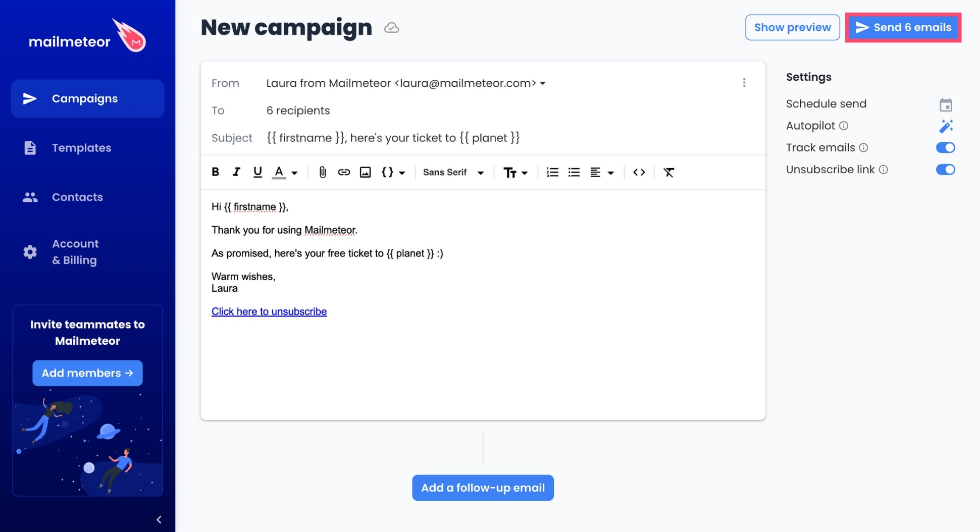Screen dimensions: 980x532
Task: Click 'Thank you for using Mailmeteor.' line
Action: [284, 230]
